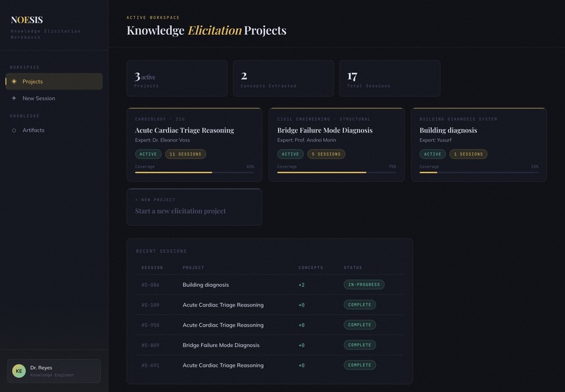This screenshot has width=565, height=392.
Task: Open the Building diagnosis project card
Action: pyautogui.click(x=479, y=144)
